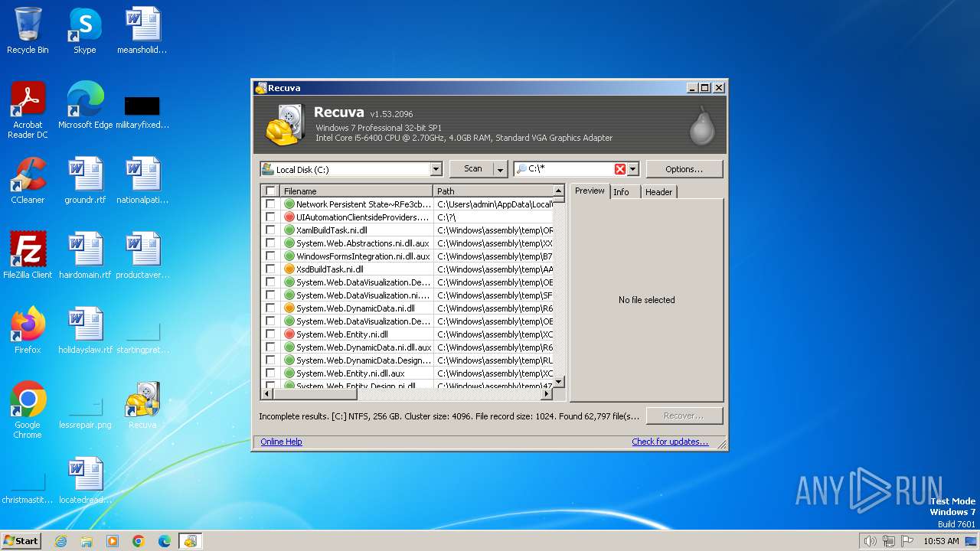Select the lessrepair.png desktop file

(x=85, y=413)
